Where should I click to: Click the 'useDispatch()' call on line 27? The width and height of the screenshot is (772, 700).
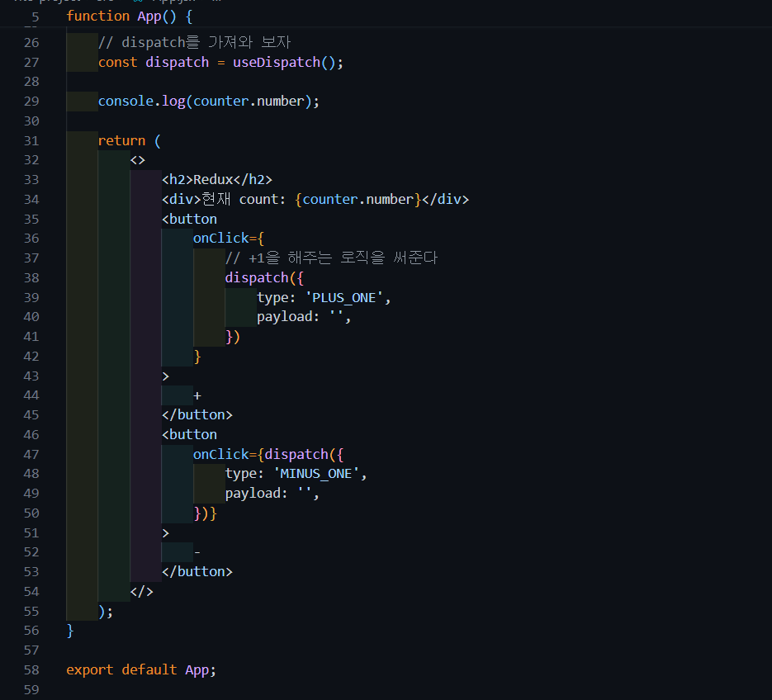point(284,62)
